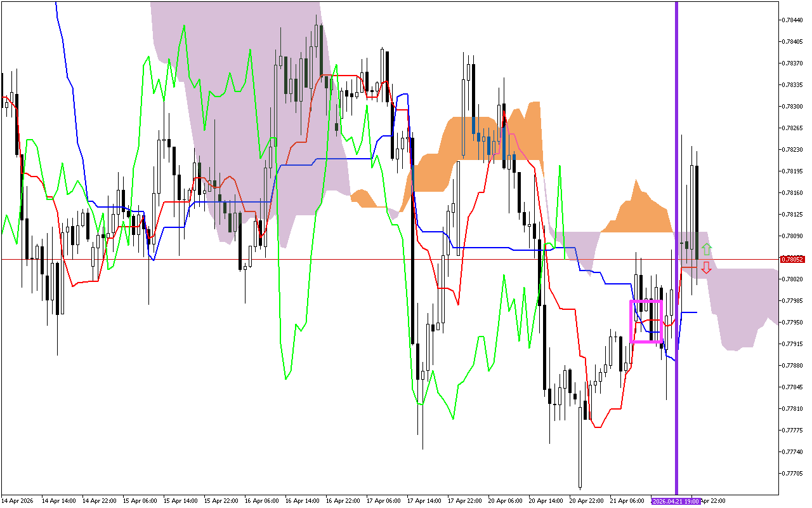The height and width of the screenshot is (508, 812).
Task: Click the 14 Apr 2026 date label
Action: 16,501
